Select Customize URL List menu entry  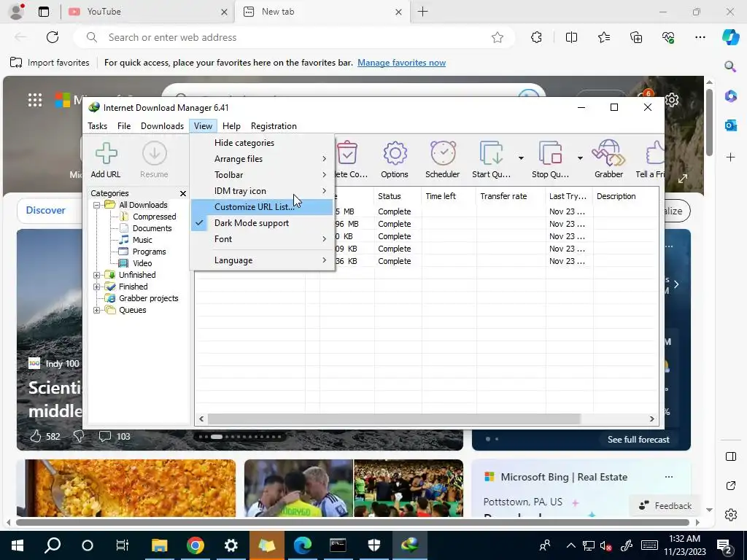[262, 207]
